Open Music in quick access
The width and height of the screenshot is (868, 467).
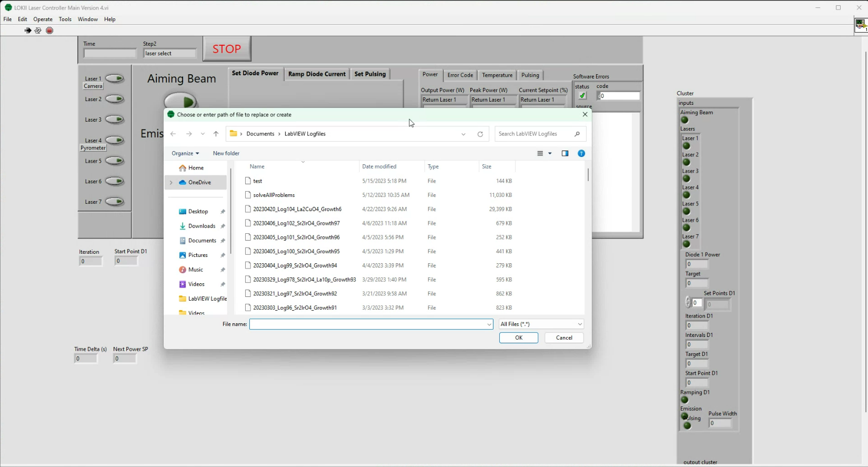coord(196,270)
